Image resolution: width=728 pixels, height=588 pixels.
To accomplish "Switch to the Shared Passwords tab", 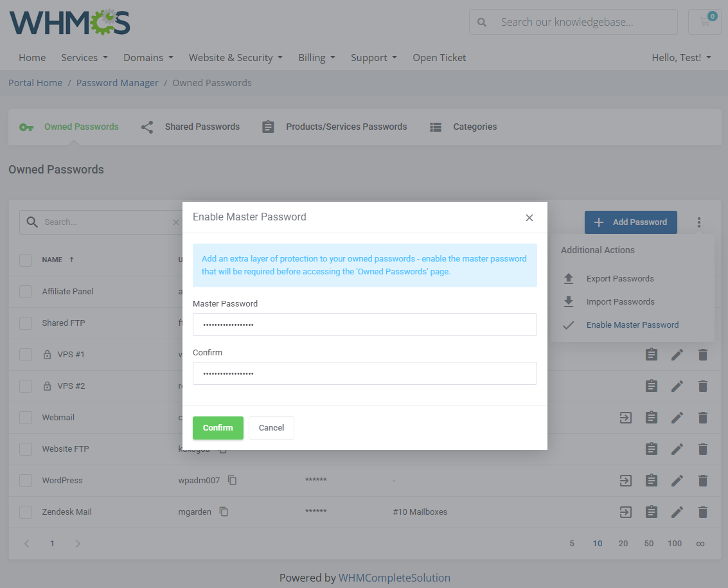I will [190, 127].
